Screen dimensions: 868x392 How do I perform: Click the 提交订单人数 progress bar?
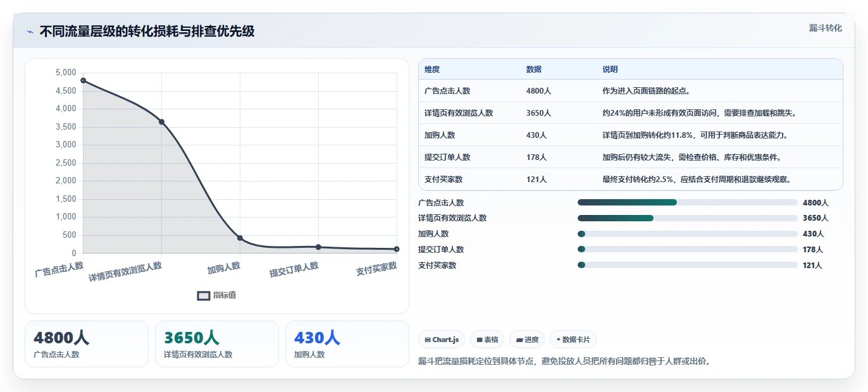pyautogui.click(x=688, y=249)
